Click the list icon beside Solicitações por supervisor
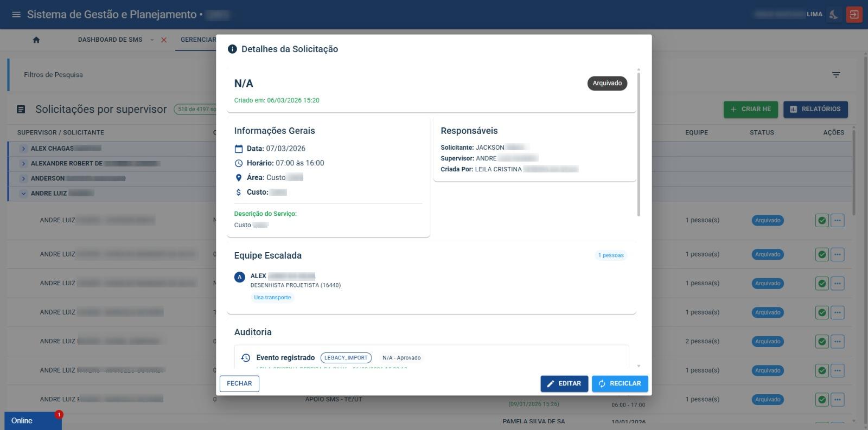Viewport: 868px width, 430px height. (21, 110)
